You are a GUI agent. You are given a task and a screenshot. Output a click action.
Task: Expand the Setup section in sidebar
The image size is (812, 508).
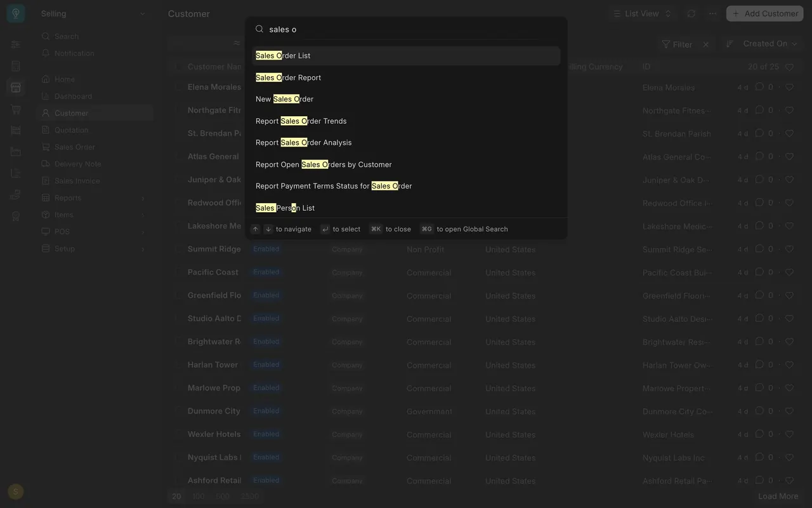click(94, 249)
